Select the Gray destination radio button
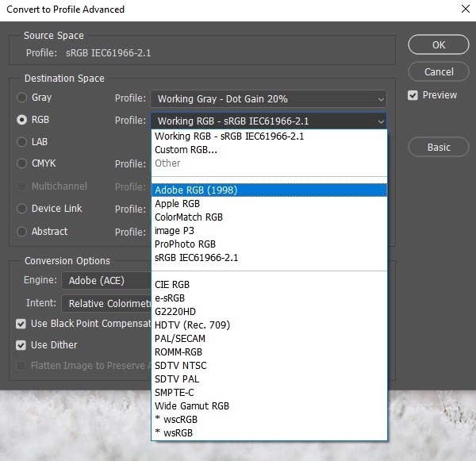Image resolution: width=476 pixels, height=461 pixels. pos(21,98)
